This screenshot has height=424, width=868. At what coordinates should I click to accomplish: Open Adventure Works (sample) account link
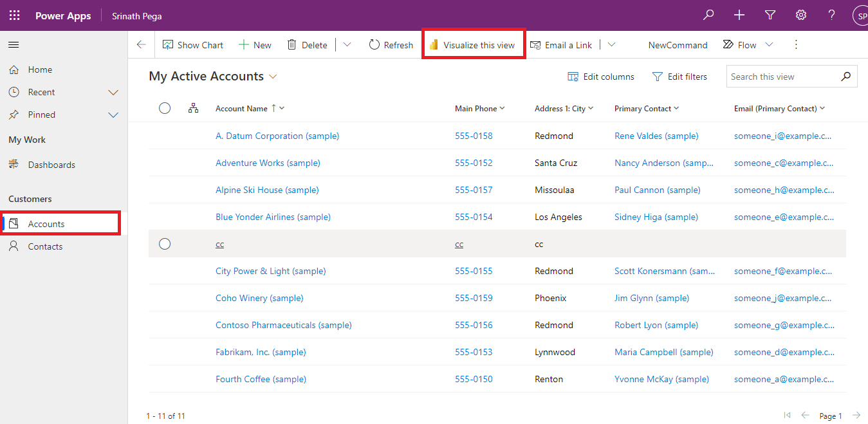[x=268, y=163]
